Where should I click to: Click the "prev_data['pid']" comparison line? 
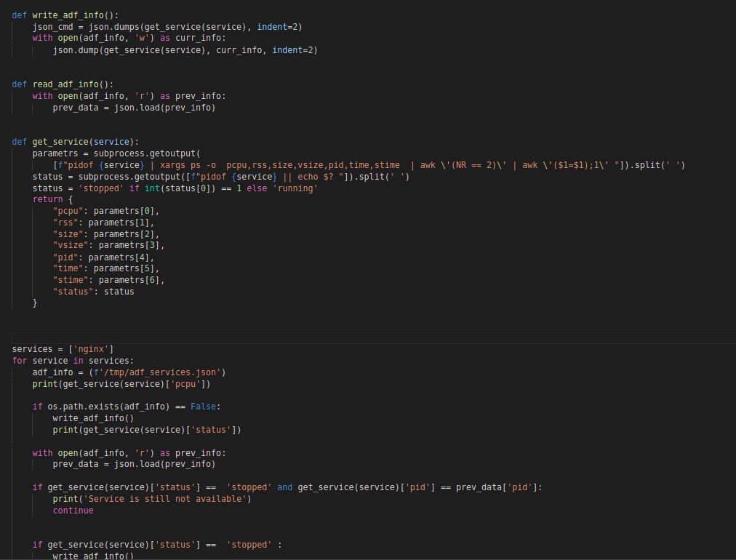287,487
